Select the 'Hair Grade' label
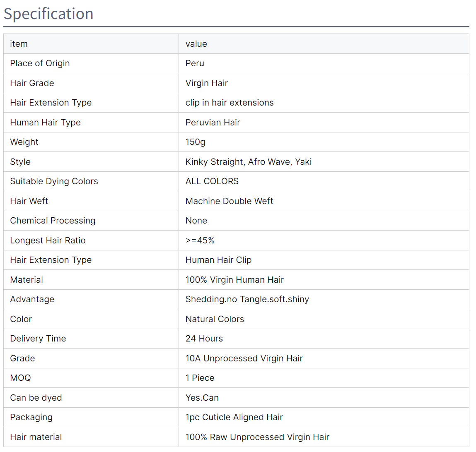This screenshot has height=452, width=476. 32,83
